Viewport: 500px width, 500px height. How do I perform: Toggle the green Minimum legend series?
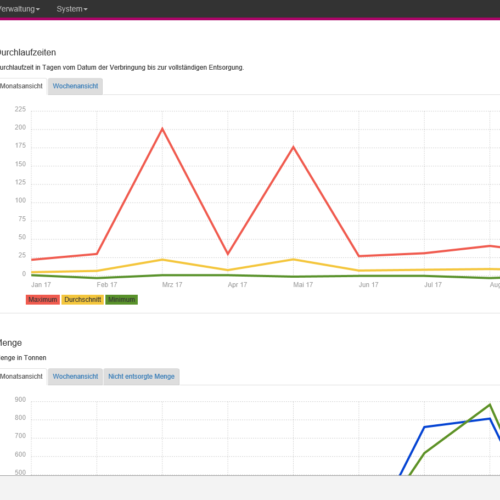point(122,299)
